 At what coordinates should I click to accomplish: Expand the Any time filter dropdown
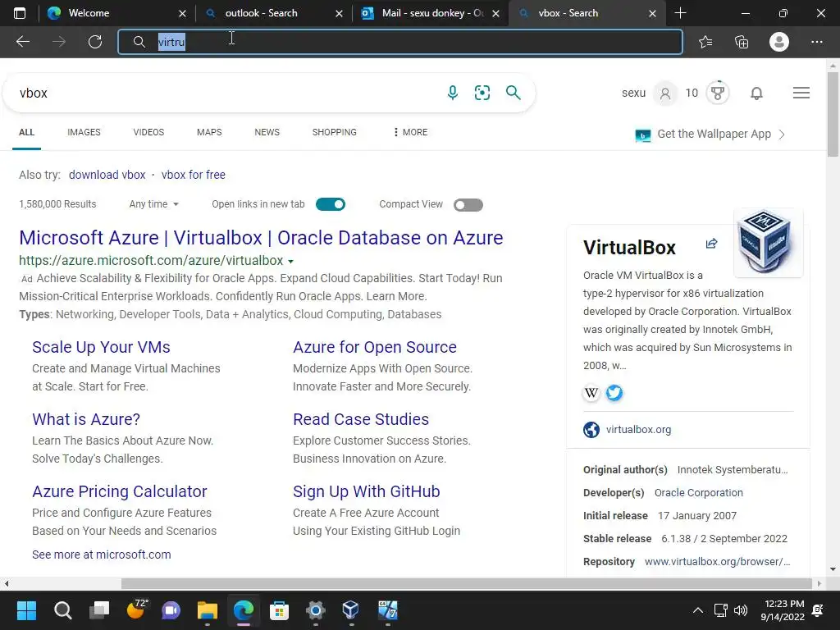(x=153, y=204)
